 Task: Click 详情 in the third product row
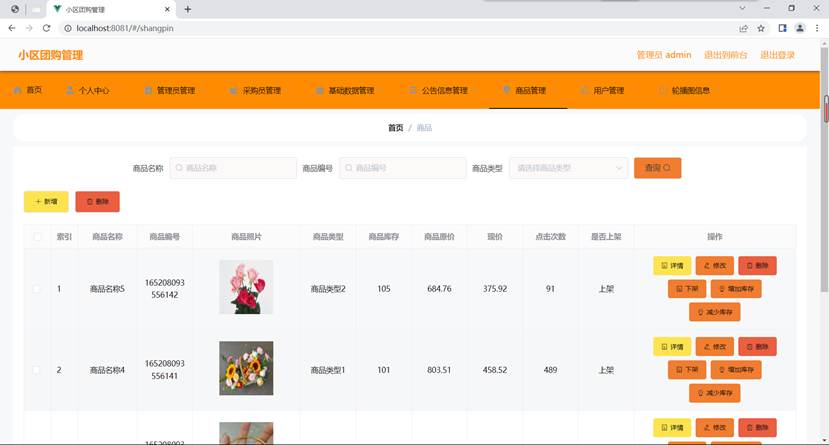pos(672,428)
